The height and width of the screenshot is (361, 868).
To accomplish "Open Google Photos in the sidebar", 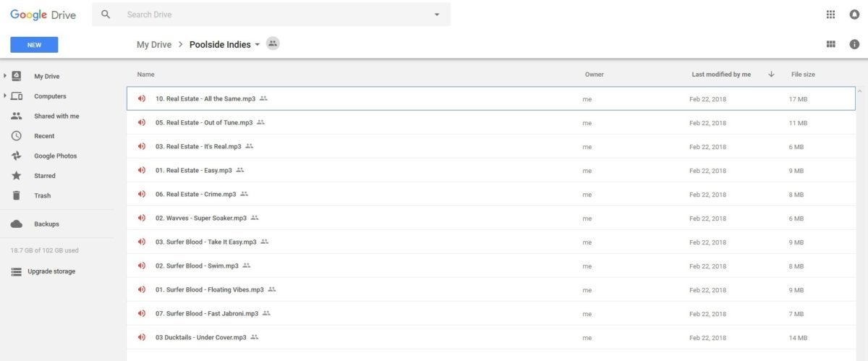I will 55,156.
